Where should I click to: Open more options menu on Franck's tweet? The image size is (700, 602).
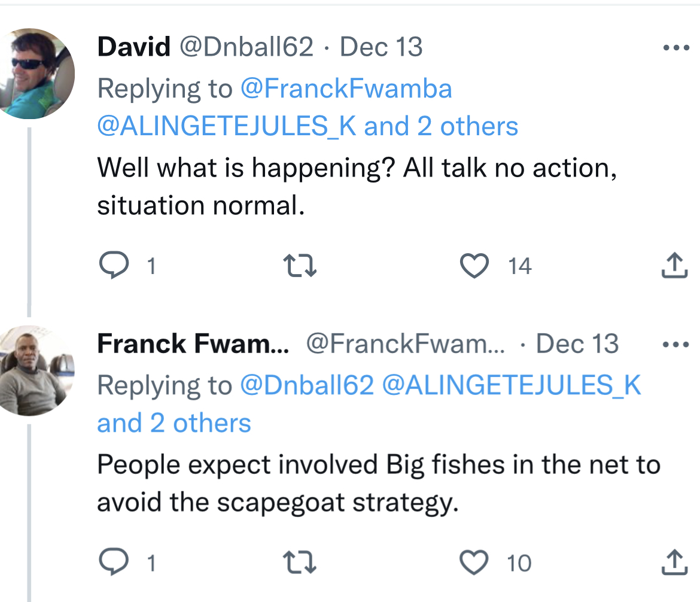(676, 344)
